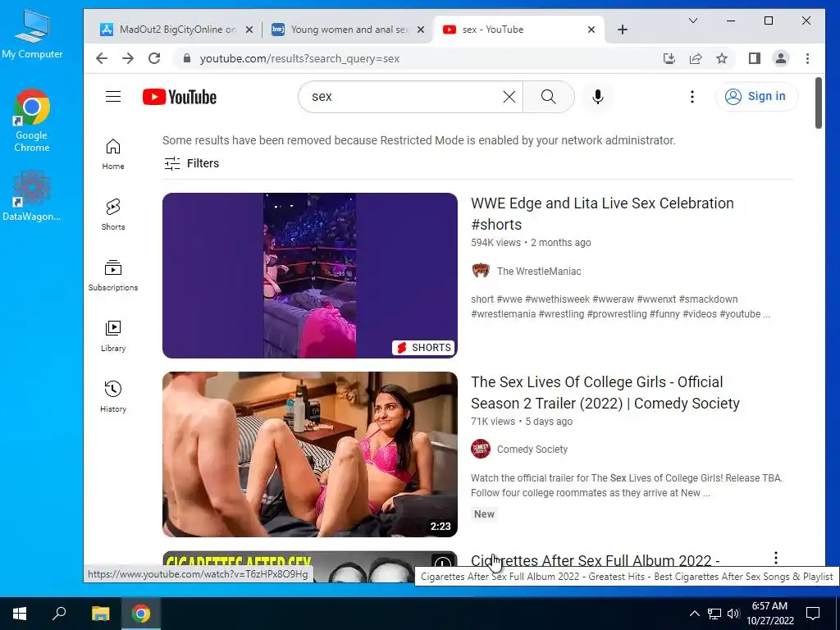Open the WWE Shorts video thumbnail
840x630 pixels.
(x=309, y=276)
